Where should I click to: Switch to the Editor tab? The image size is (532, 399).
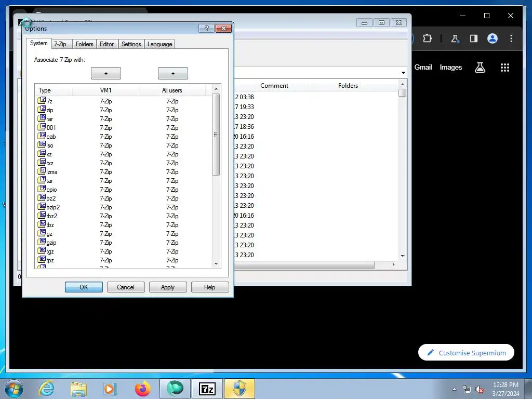coord(107,44)
